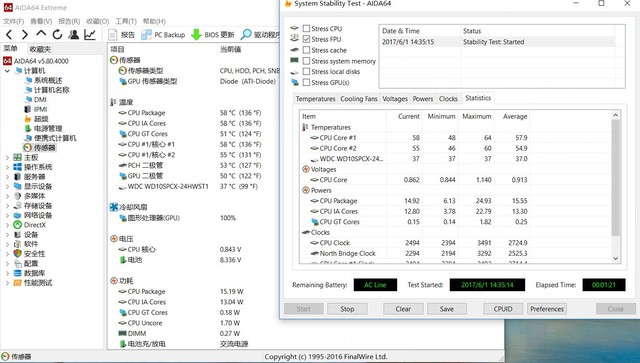
Task: Go up one level with the Up arrow
Action: click(41, 34)
